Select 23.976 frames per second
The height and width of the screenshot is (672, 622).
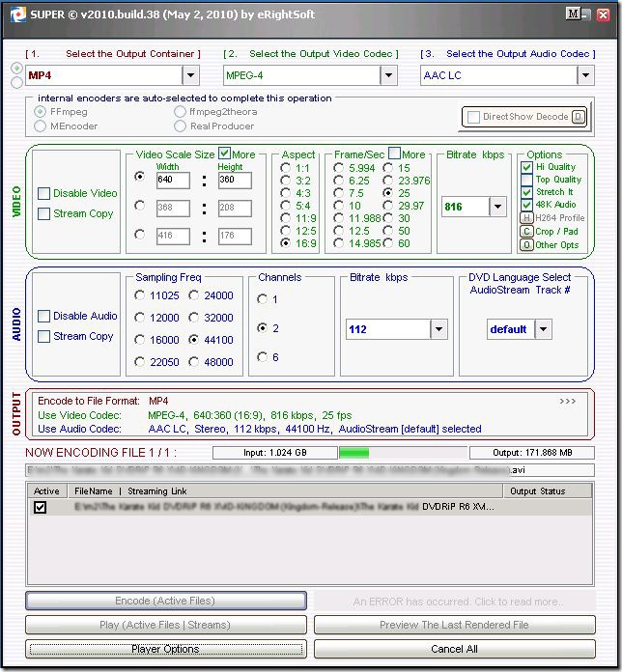click(x=388, y=181)
